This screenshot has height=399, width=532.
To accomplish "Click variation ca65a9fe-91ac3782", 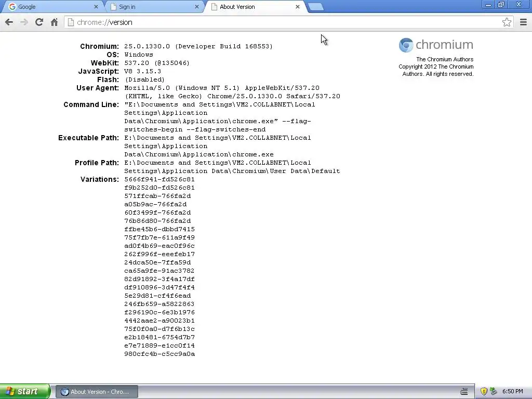I will click(159, 271).
